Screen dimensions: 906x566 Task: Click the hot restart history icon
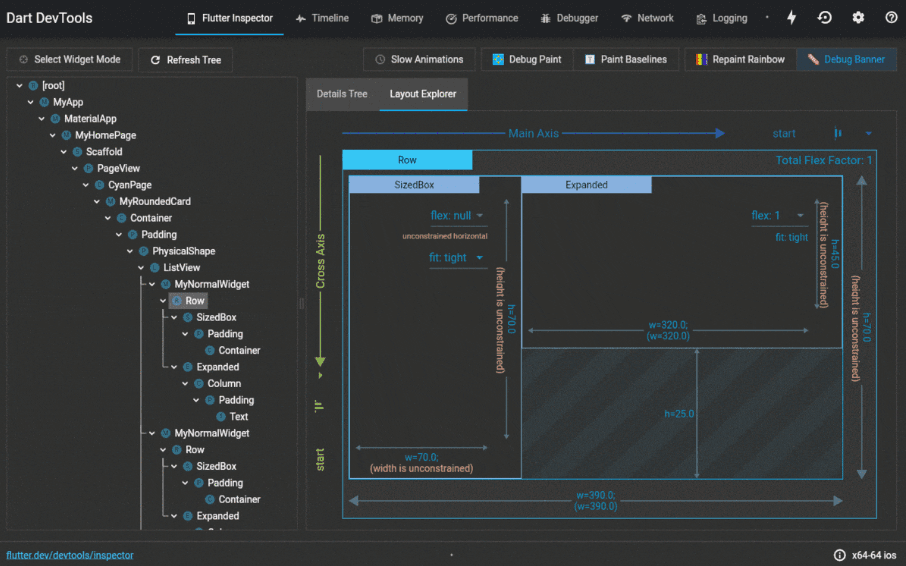[x=825, y=18]
